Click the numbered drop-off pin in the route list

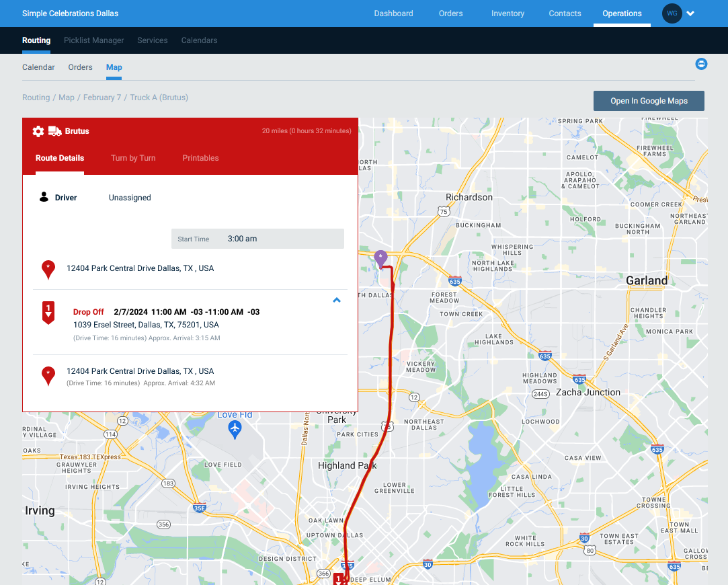[48, 311]
